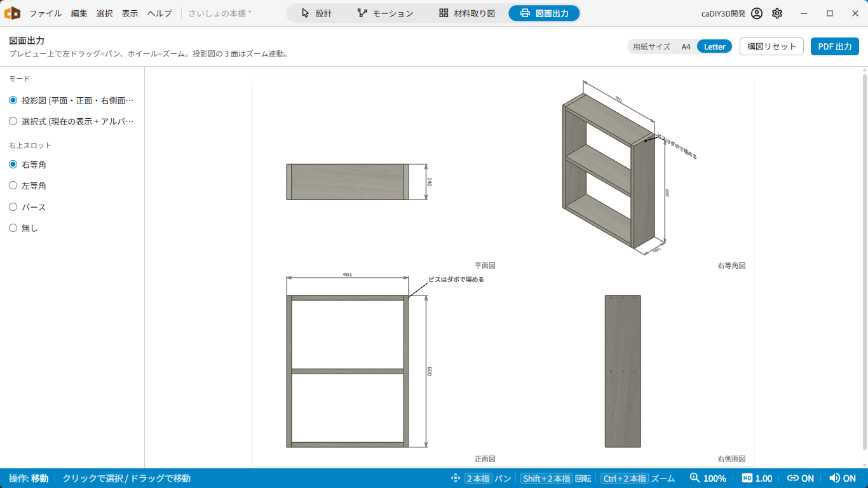Select 投影図 mode radio button

[x=13, y=100]
